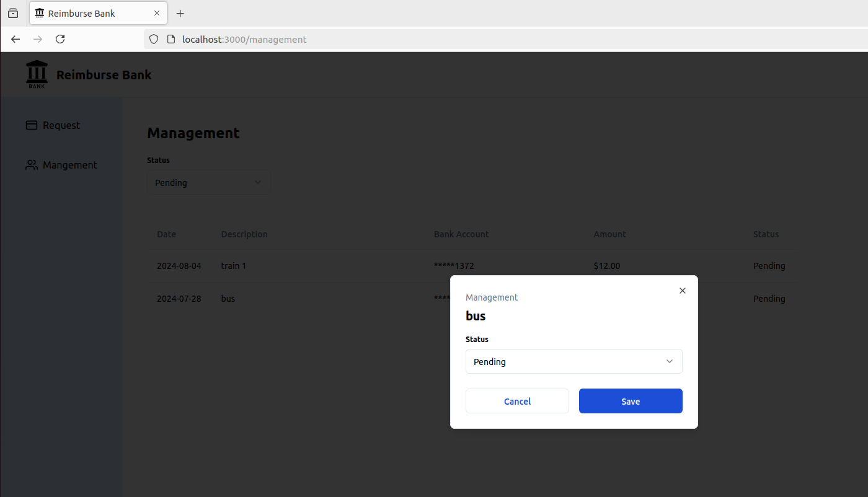Image resolution: width=868 pixels, height=497 pixels.
Task: Open the Pending status filter dropdown
Action: (x=208, y=182)
